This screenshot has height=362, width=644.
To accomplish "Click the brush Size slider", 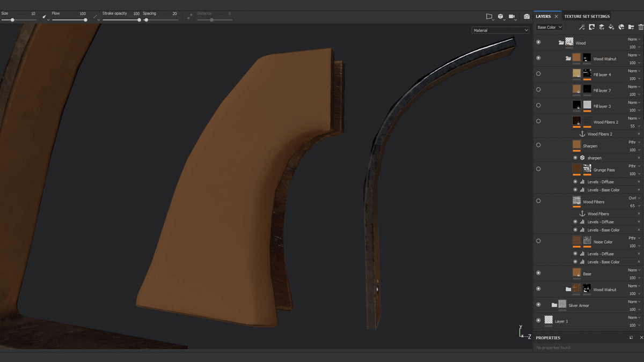I will [x=12, y=20].
